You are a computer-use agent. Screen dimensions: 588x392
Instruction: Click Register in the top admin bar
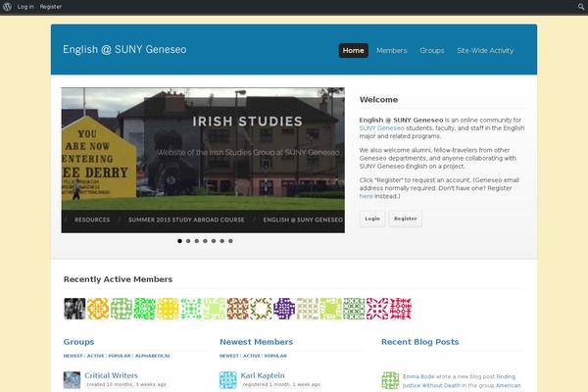pos(51,7)
